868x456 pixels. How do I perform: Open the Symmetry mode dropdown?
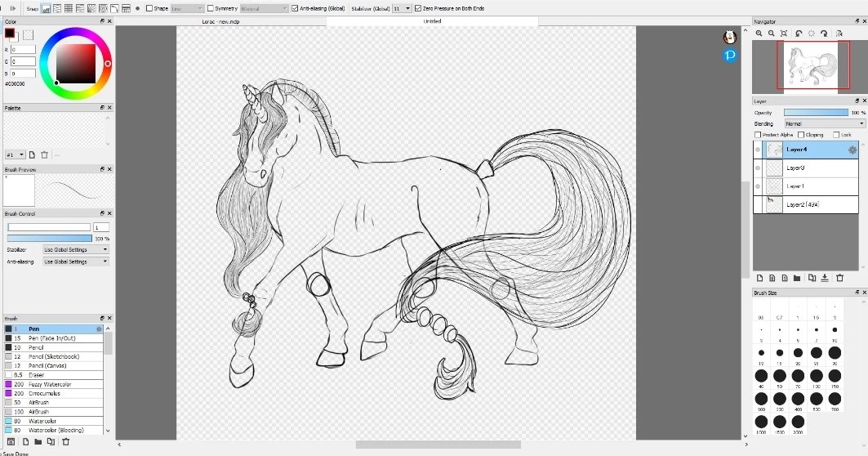tap(264, 9)
